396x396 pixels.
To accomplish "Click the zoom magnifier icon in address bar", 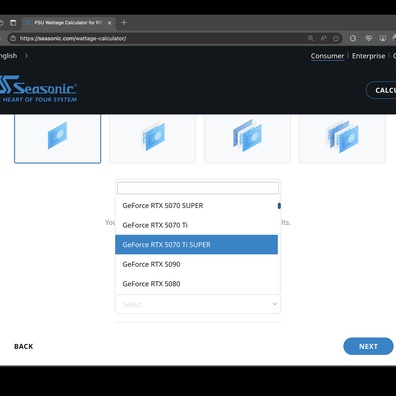I will point(311,38).
